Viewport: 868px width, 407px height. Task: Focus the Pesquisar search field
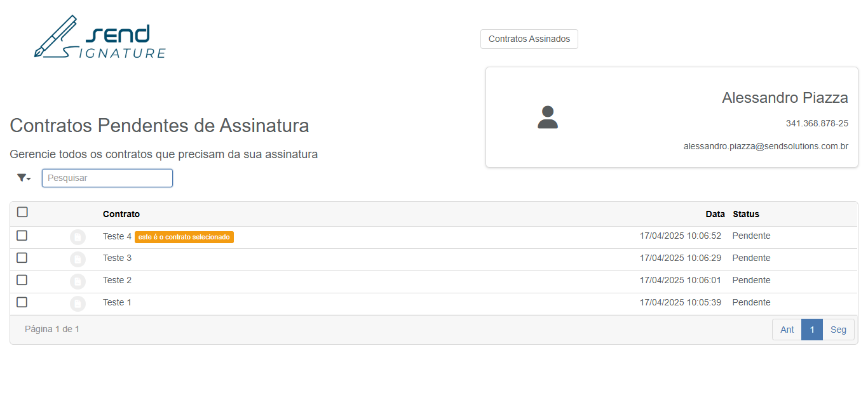coord(107,178)
